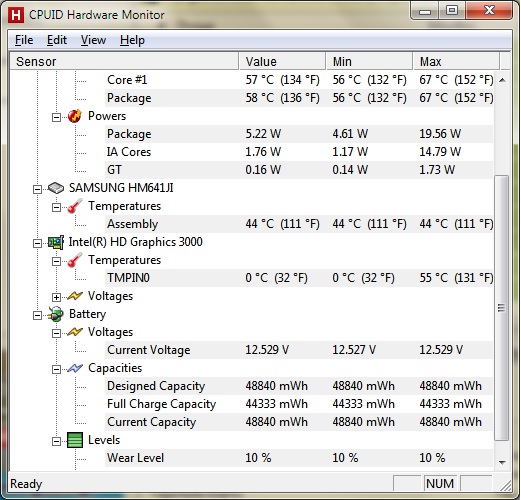This screenshot has height=500, width=521.
Task: Click the Ready status bar text
Action: click(26, 484)
